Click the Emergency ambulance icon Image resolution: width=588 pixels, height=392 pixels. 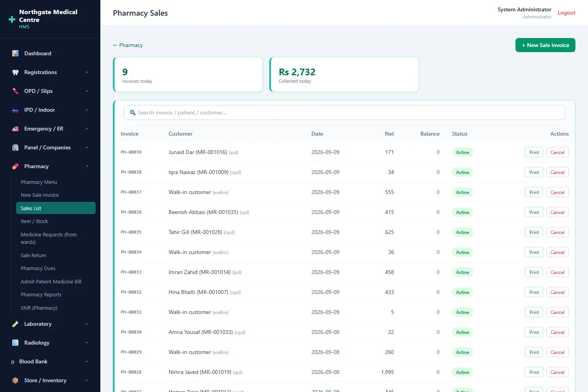point(15,129)
